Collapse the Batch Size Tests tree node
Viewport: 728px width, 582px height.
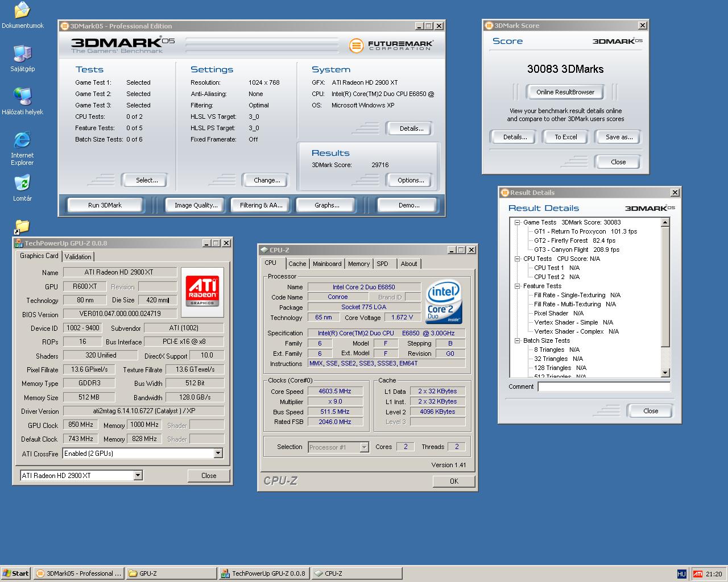point(518,340)
